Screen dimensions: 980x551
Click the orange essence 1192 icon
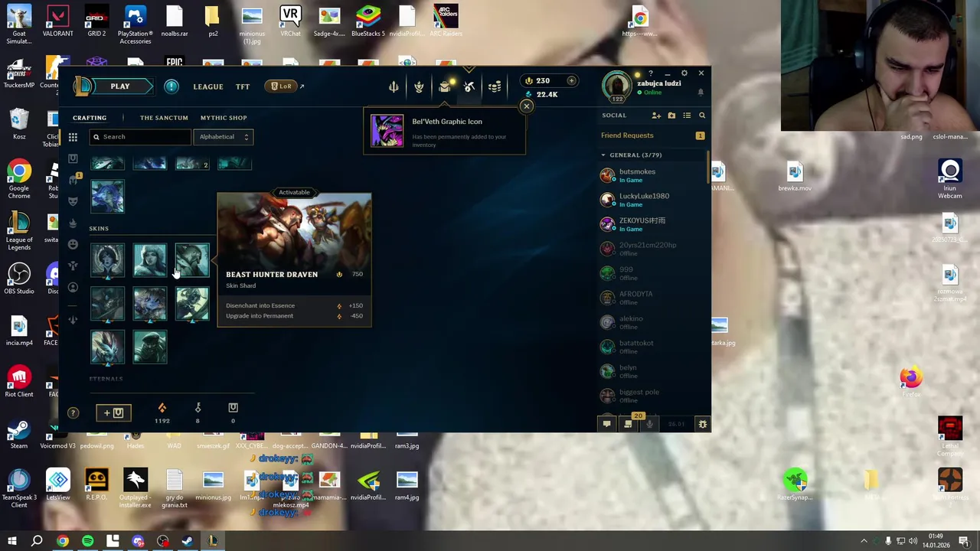(x=162, y=408)
